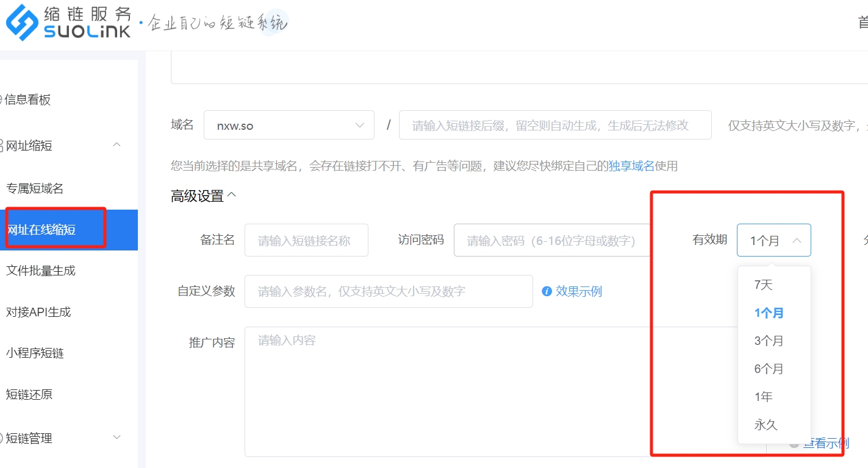Select 永久 in the validity list
This screenshot has height=468, width=868.
pos(766,425)
